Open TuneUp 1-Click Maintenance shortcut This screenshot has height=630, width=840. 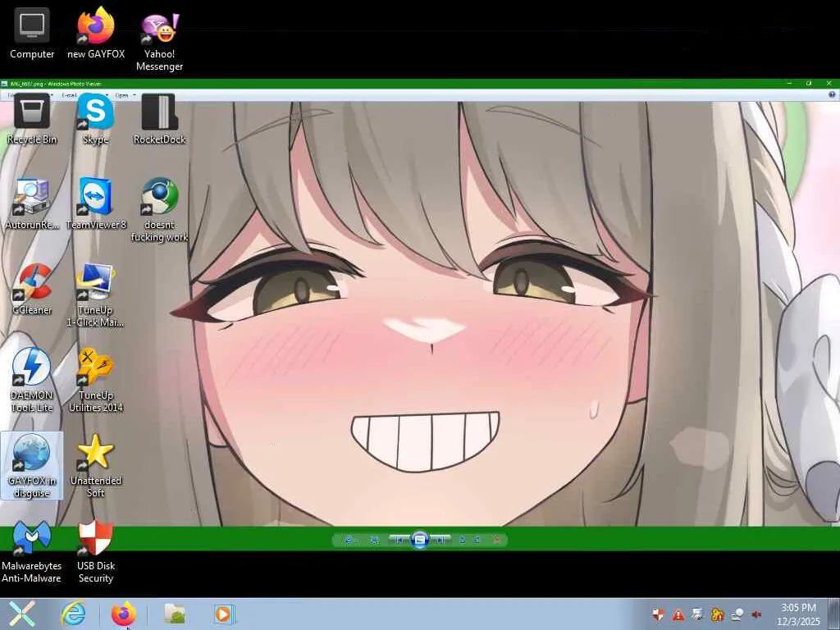(95, 295)
